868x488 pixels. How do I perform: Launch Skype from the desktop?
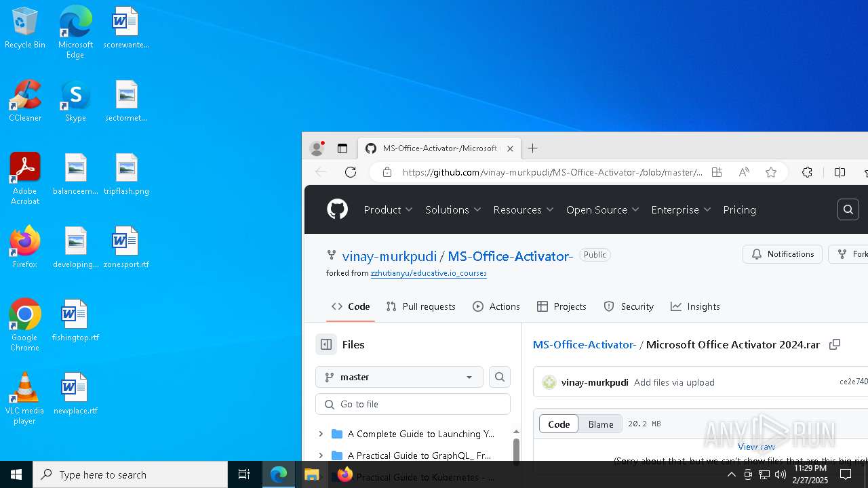[75, 102]
